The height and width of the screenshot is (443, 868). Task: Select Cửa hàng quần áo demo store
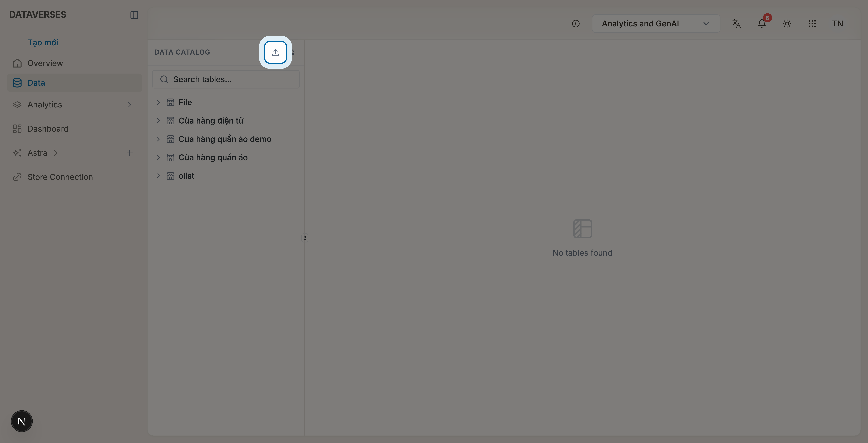click(225, 139)
